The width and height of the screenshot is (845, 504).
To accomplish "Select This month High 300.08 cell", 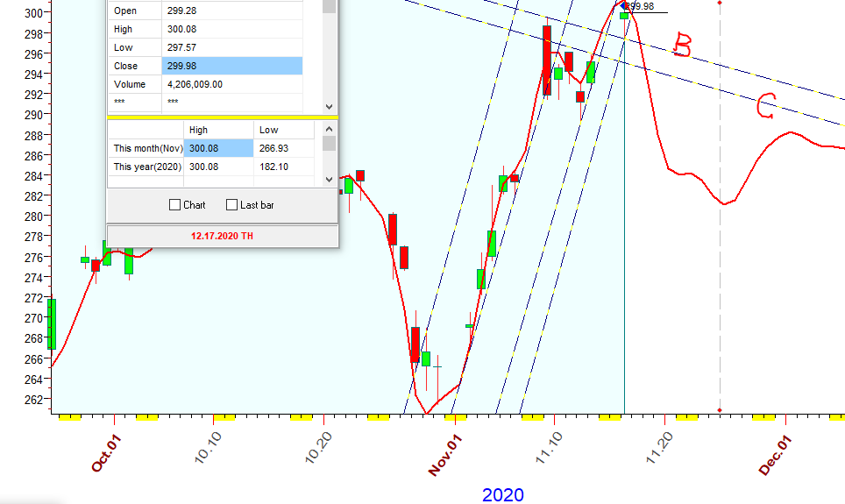I will 217,148.
